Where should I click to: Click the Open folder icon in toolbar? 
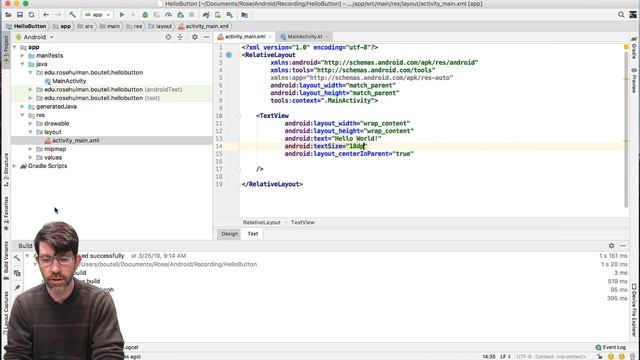(x=8, y=15)
